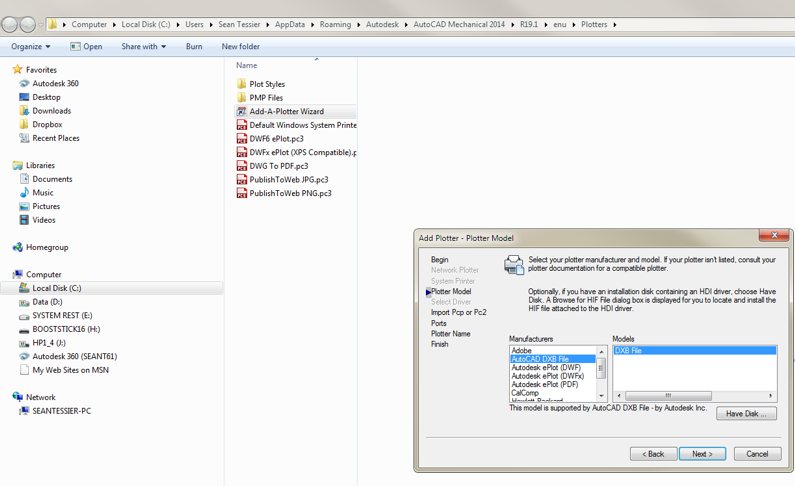
Task: Select Local Disk (C:) drive
Action: tap(57, 288)
